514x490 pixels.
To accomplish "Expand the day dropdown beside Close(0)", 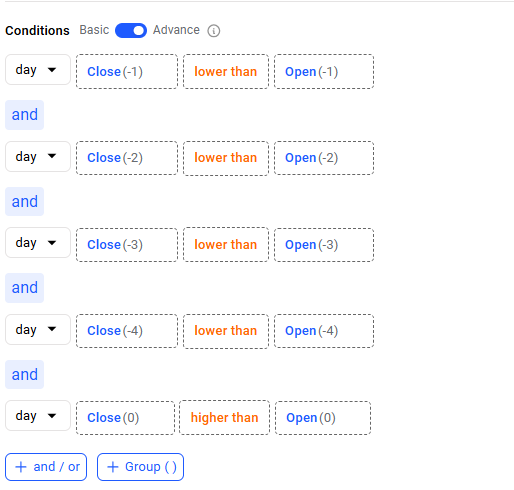I will click(x=38, y=416).
